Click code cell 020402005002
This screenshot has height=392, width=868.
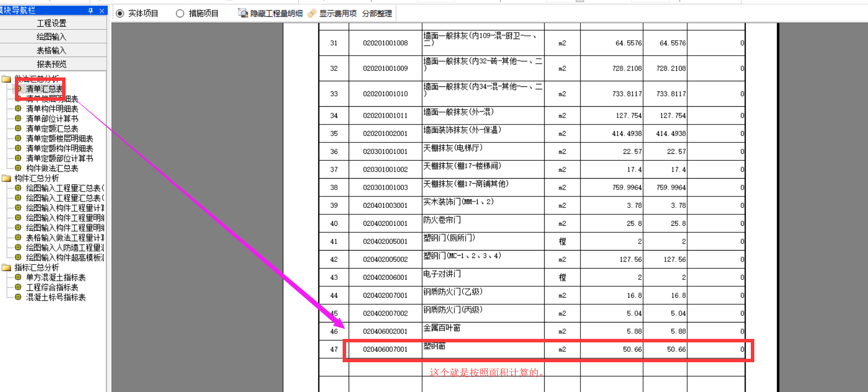tap(385, 260)
